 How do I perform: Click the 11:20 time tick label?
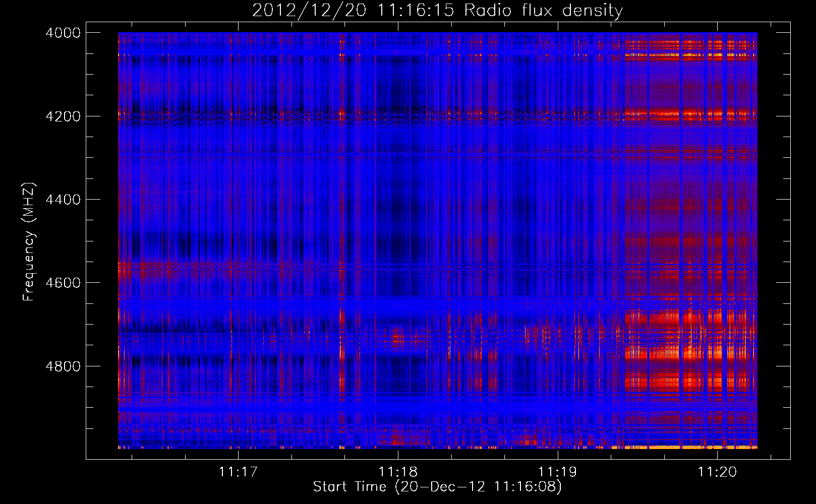(717, 472)
